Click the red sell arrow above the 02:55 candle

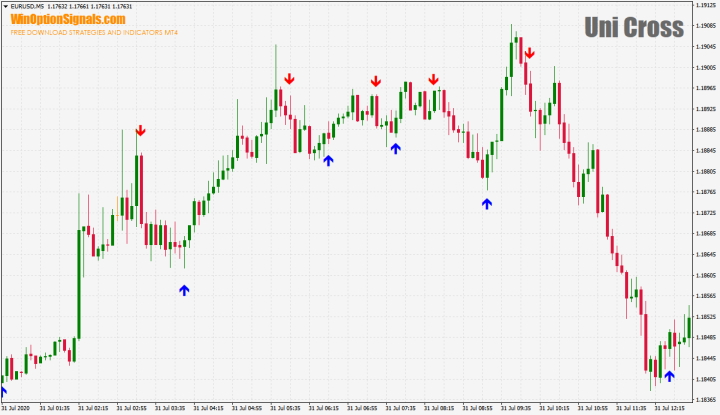coord(141,130)
